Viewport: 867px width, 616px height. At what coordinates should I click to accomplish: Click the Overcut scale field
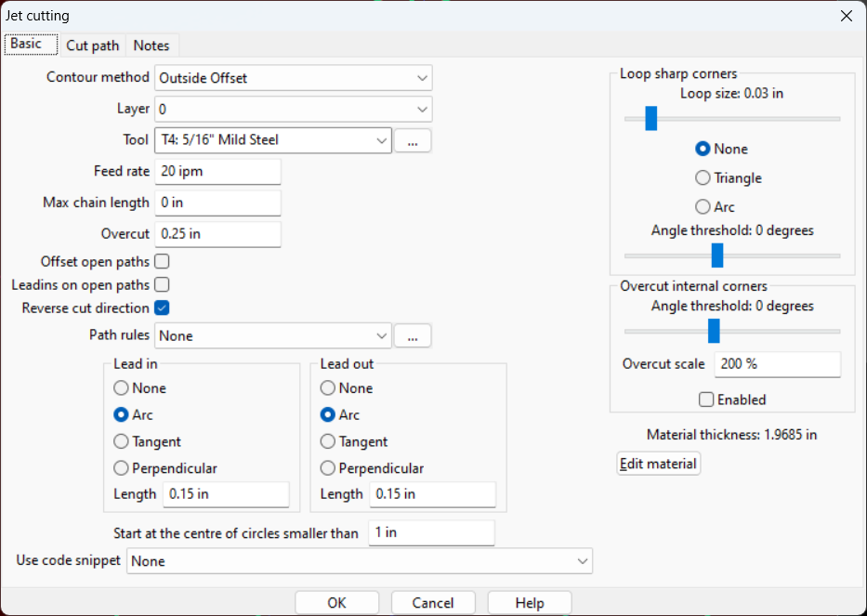click(778, 364)
